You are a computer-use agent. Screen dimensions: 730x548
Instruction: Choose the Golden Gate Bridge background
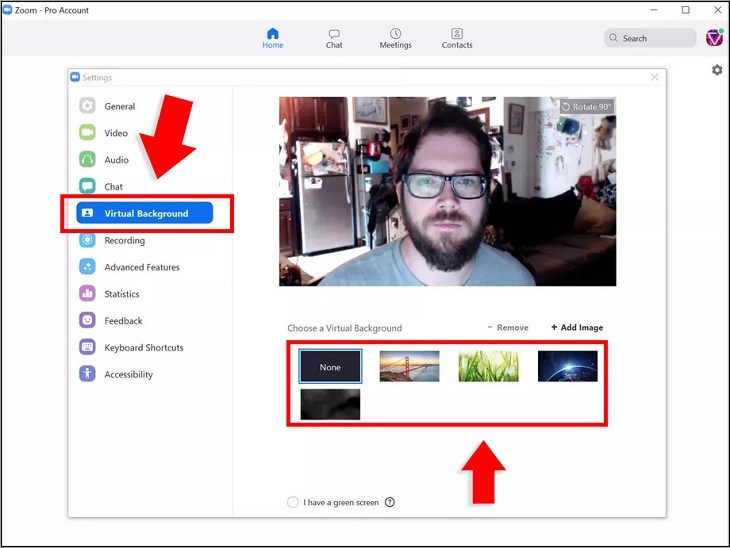click(x=409, y=366)
